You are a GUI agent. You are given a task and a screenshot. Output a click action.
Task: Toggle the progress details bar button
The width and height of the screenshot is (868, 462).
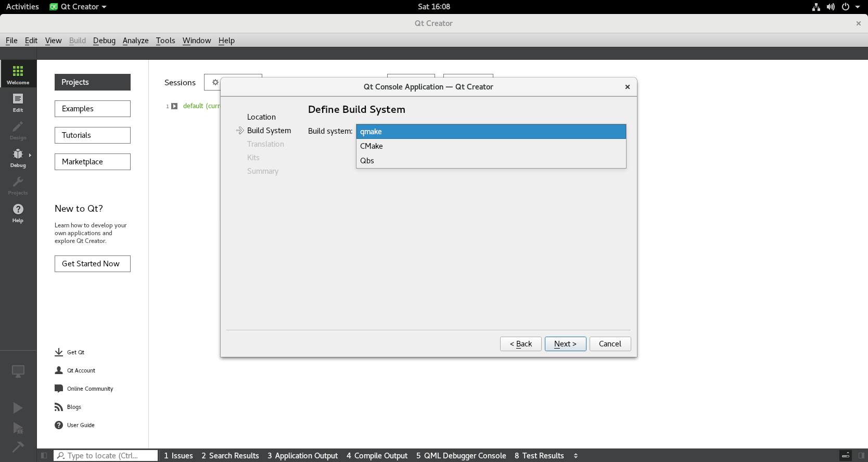pyautogui.click(x=846, y=456)
